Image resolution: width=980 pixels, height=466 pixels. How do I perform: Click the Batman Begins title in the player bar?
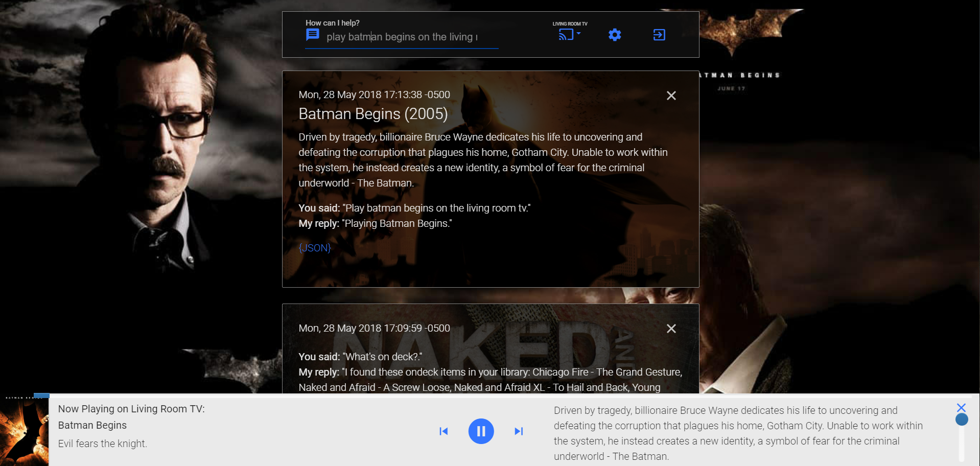tap(92, 425)
